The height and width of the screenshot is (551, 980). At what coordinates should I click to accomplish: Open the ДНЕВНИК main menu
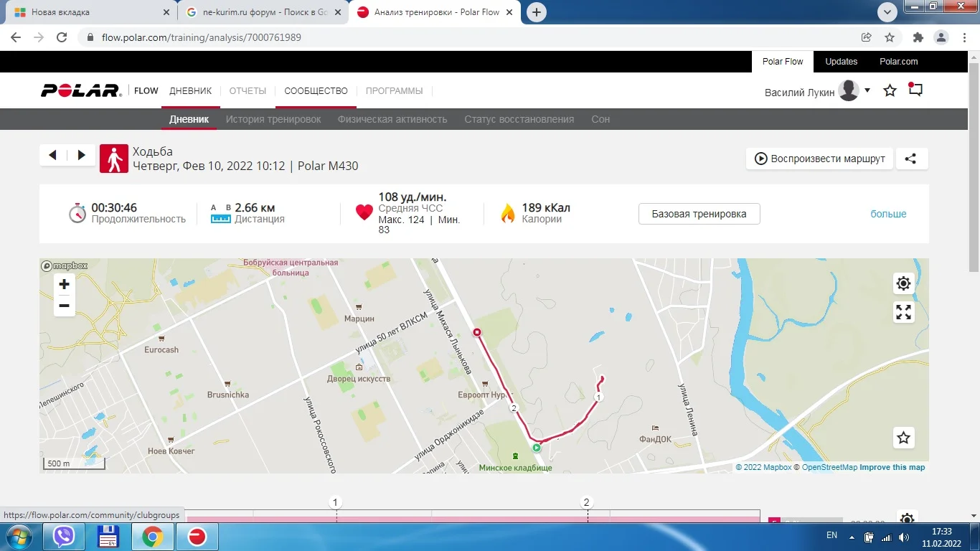pos(191,91)
